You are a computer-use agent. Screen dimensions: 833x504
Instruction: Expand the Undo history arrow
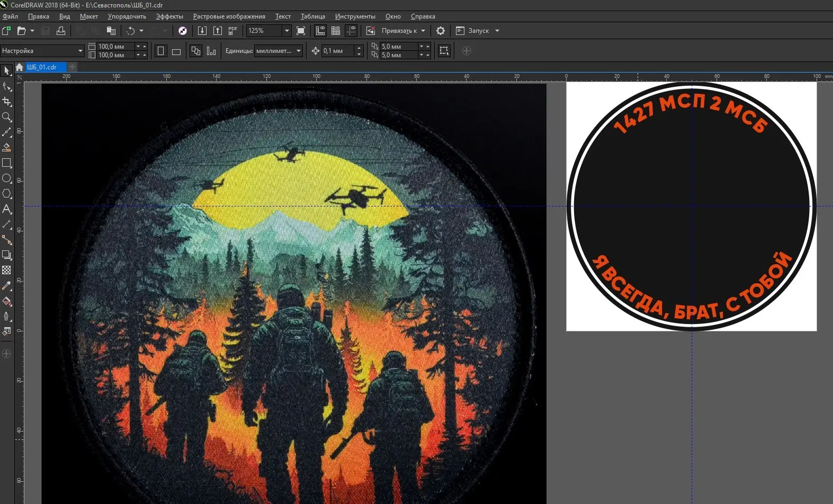141,31
